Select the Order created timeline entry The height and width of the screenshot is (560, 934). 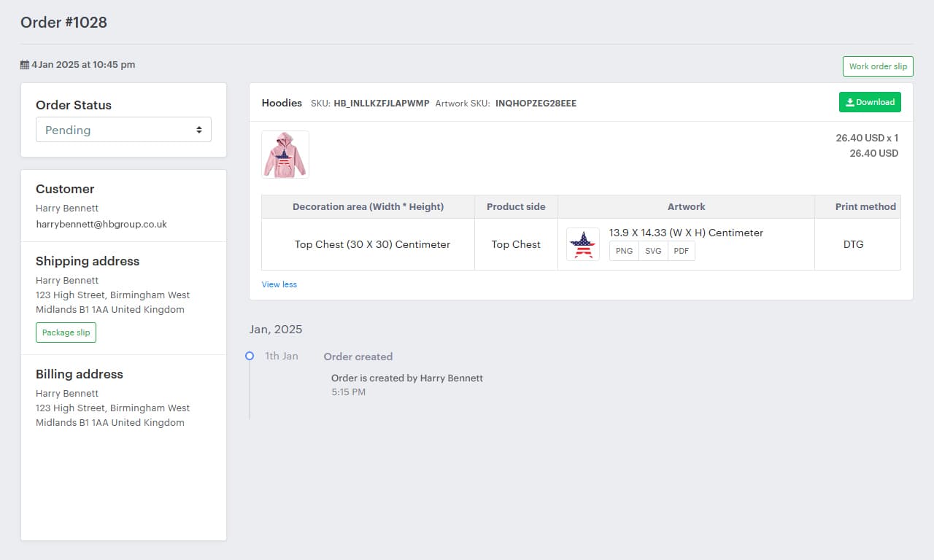(x=358, y=357)
